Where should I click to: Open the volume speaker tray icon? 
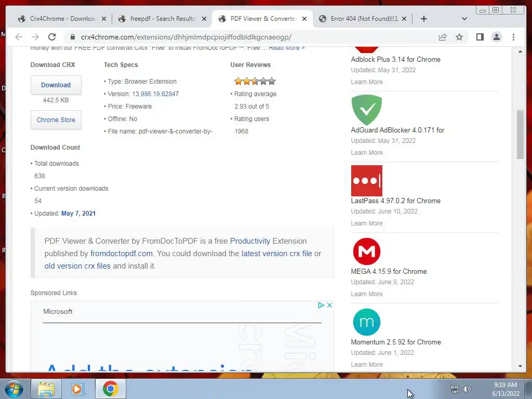467,389
